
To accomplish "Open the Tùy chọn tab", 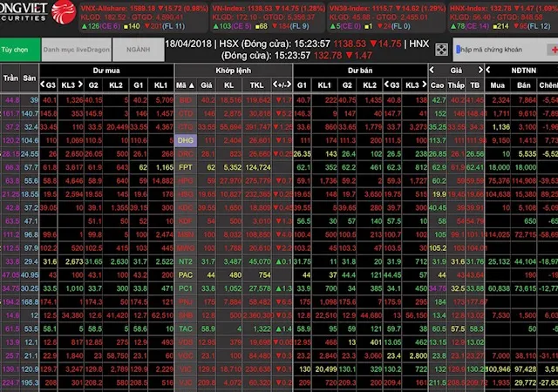I will (x=20, y=50).
